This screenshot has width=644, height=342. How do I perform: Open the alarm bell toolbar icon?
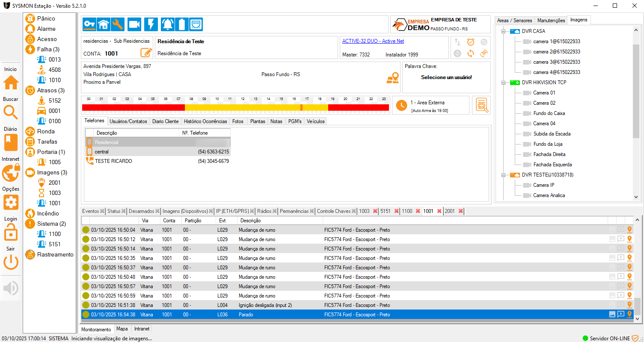(167, 24)
